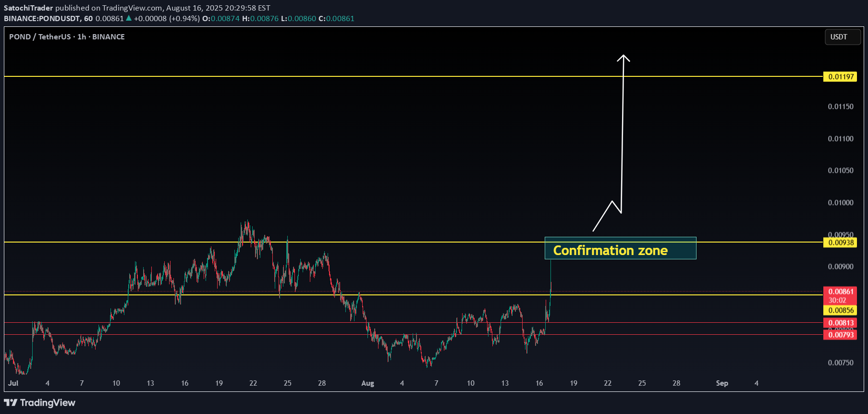The image size is (868, 414).
Task: Click the 0.01000 price axis value
Action: [x=841, y=203]
